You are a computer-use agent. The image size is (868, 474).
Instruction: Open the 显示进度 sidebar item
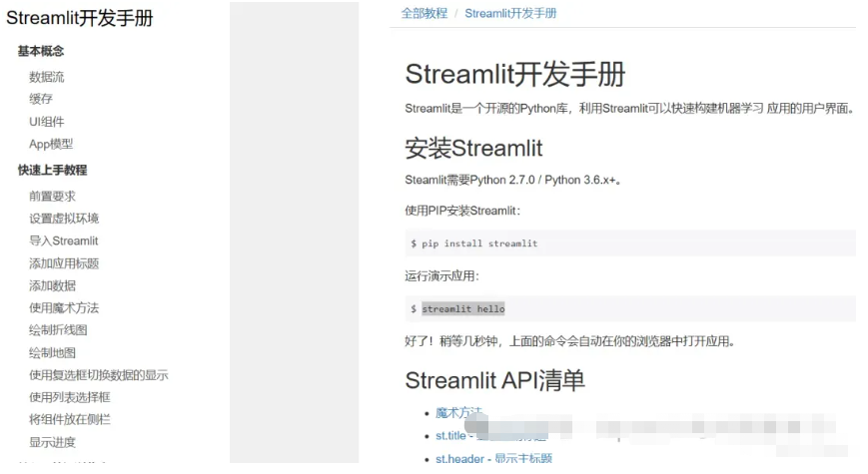pos(53,442)
